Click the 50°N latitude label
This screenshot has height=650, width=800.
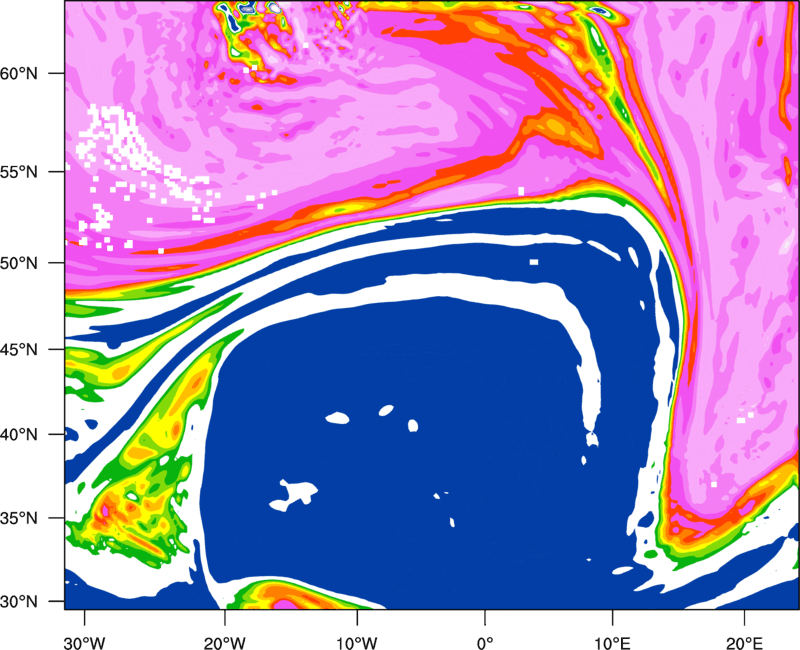(19, 263)
